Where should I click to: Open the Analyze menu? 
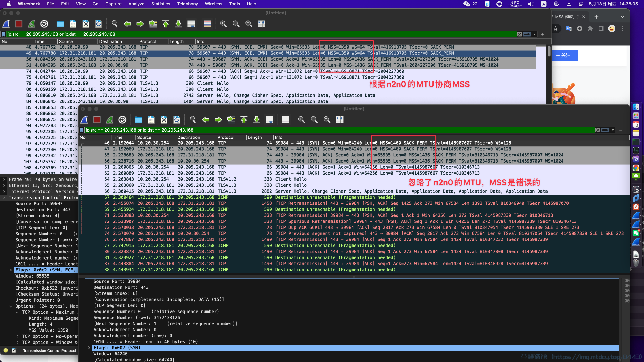tap(136, 4)
